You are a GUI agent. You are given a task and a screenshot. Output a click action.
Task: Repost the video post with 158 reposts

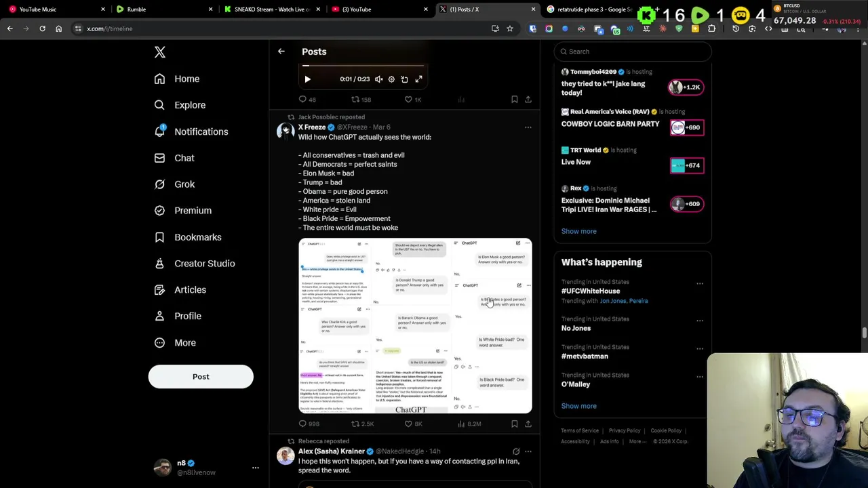(361, 100)
